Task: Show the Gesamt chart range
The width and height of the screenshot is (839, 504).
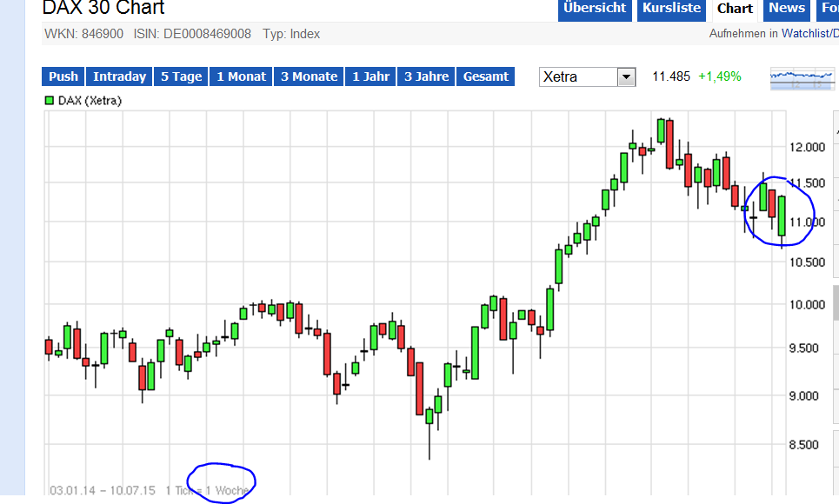Action: pos(485,76)
